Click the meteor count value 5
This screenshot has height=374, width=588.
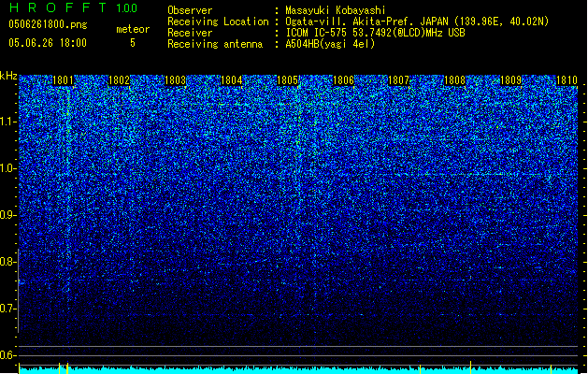click(x=133, y=43)
